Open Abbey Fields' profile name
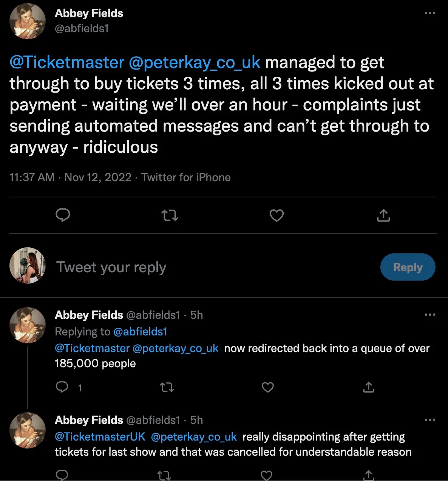 pos(89,13)
